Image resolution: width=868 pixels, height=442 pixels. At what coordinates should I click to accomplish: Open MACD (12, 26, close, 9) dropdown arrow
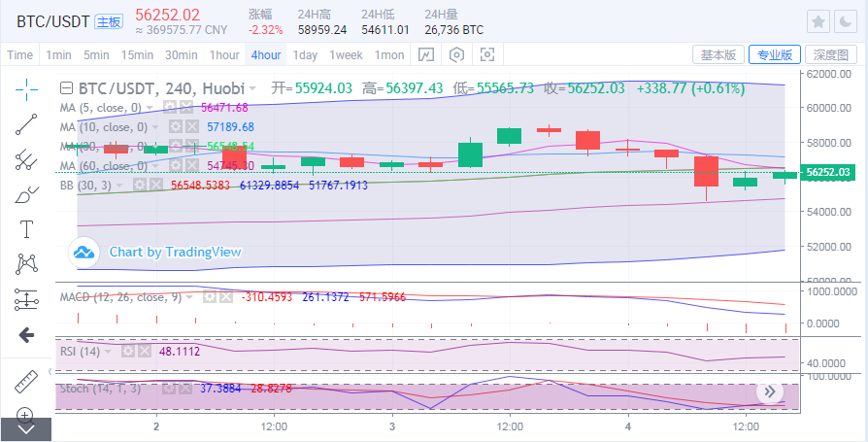coord(189,297)
